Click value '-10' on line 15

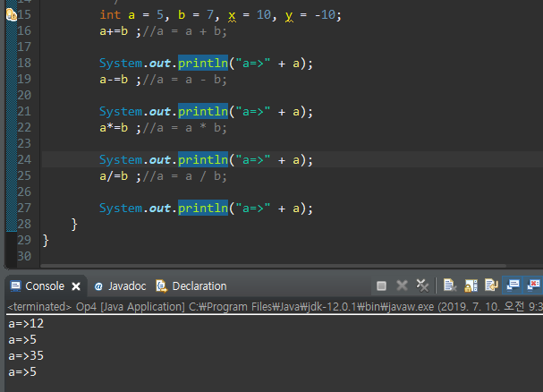pos(325,15)
